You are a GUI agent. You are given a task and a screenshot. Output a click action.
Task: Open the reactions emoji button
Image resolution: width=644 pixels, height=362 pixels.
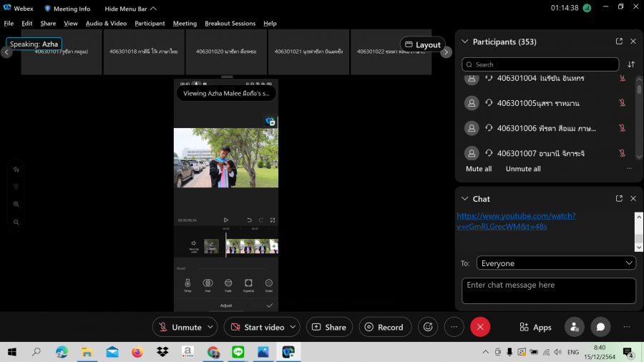pyautogui.click(x=429, y=327)
